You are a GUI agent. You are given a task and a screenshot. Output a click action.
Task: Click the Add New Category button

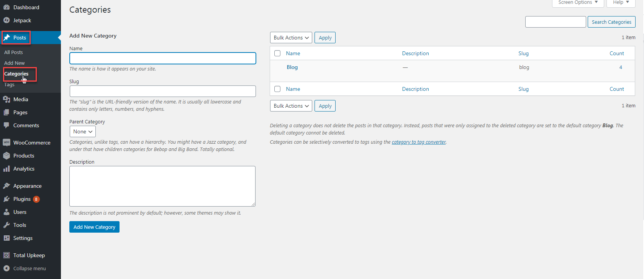pos(94,227)
